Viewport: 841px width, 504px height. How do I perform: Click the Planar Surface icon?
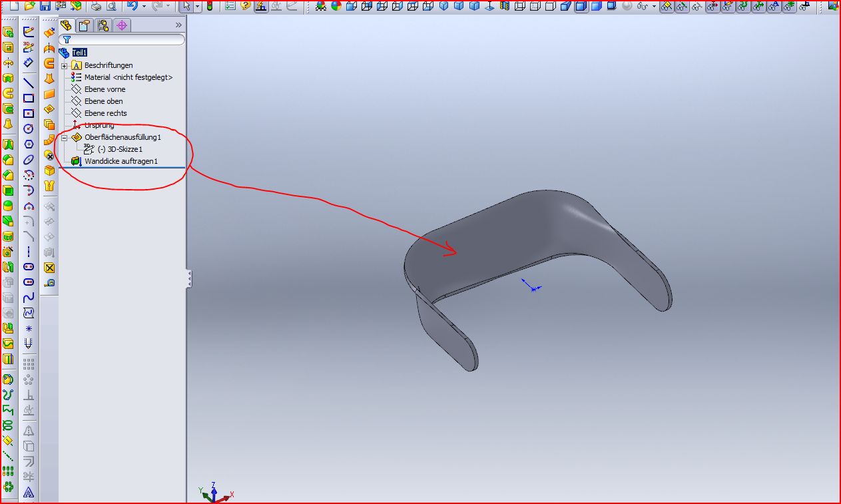49,94
